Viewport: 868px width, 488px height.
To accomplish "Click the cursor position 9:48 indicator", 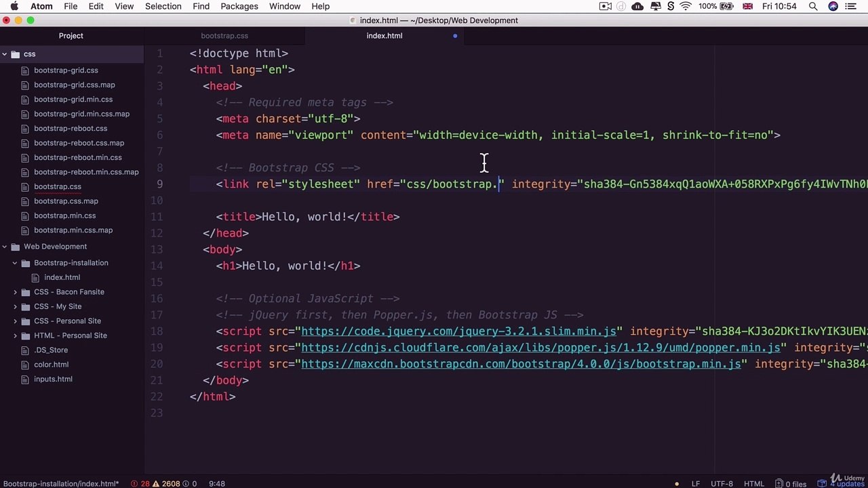I will click(x=217, y=484).
